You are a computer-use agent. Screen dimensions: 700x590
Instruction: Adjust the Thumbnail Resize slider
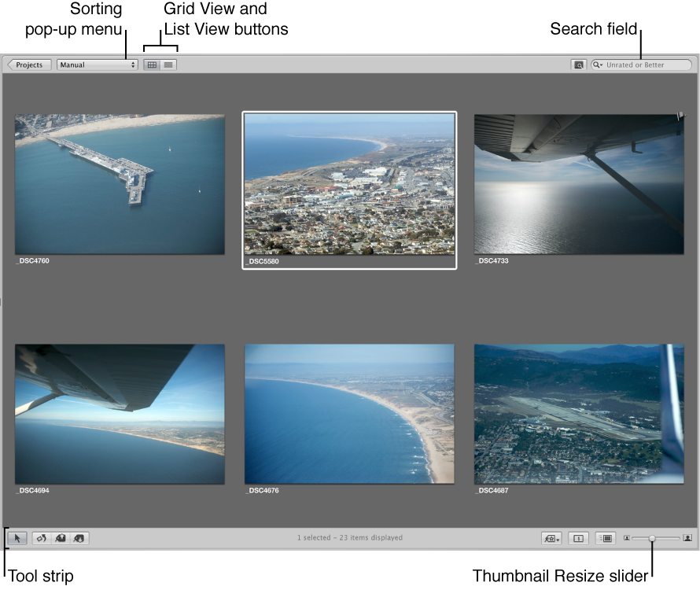coord(651,538)
